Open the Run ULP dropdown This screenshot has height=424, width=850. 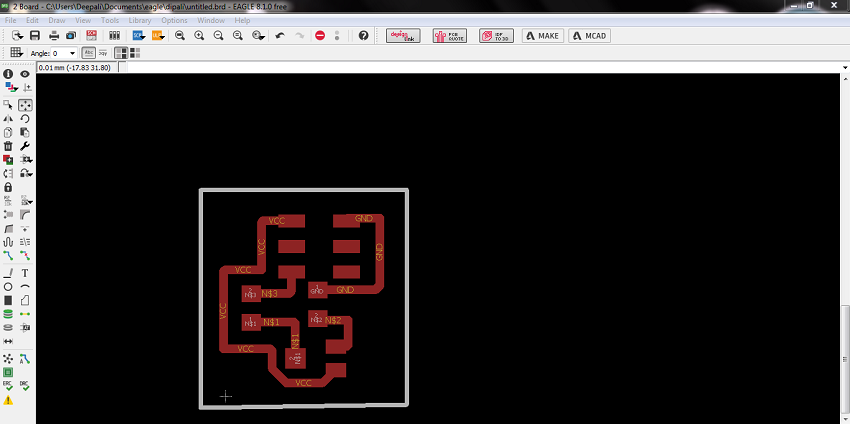tap(158, 36)
